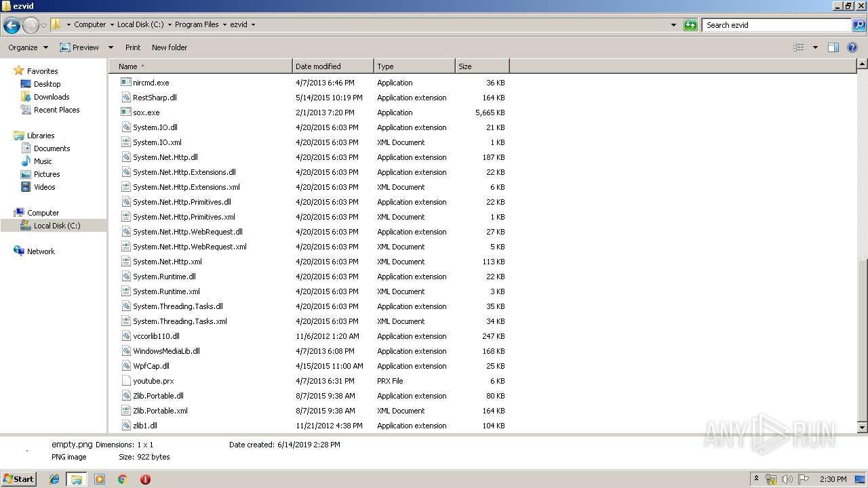
Task: Click the clock showing 2:30 PM
Action: (833, 479)
